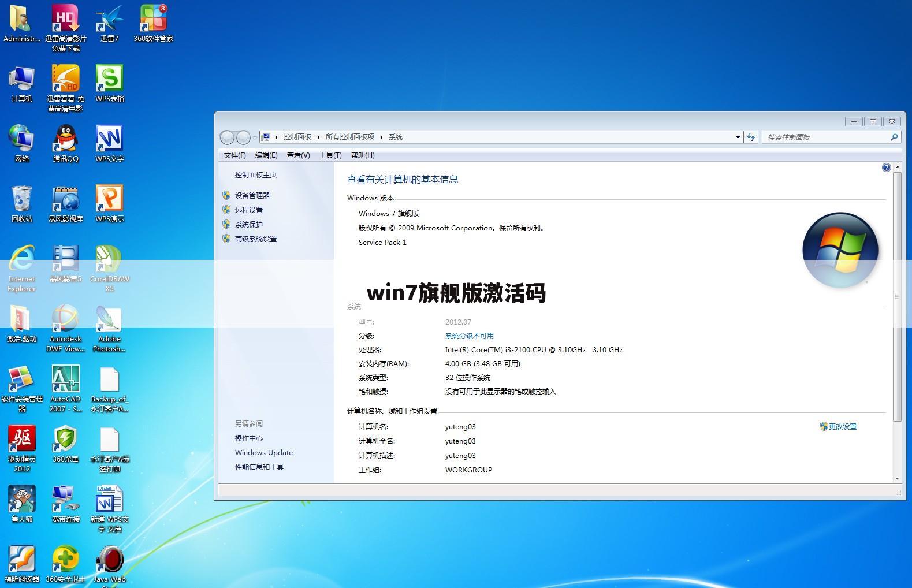
Task: Launch Autodesk DWF Viewer icon
Action: pos(65,328)
